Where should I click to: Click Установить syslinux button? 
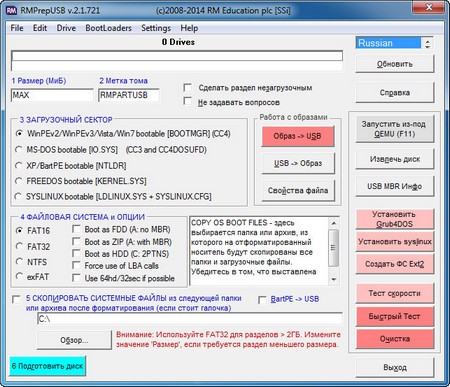395,242
